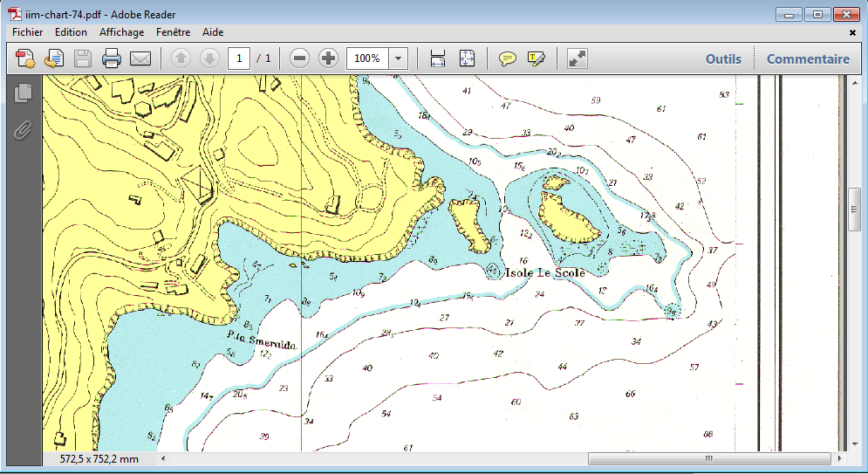Image resolution: width=868 pixels, height=474 pixels.
Task: Click the page number input field
Action: [x=239, y=58]
